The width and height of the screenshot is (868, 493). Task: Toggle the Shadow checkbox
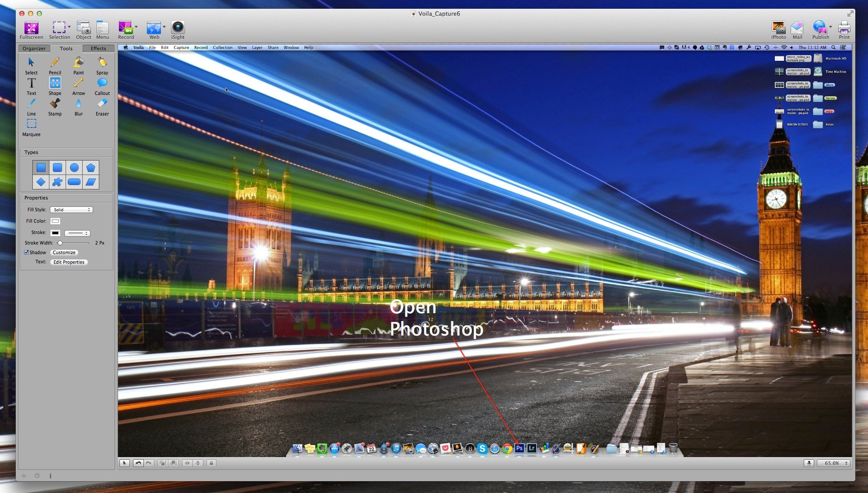pos(26,252)
